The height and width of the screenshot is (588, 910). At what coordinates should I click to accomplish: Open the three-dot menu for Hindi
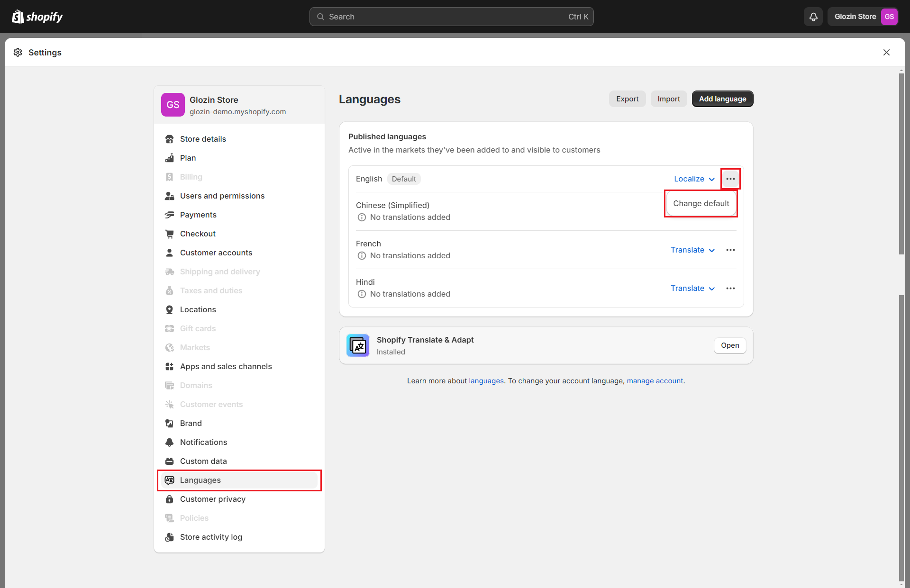click(730, 288)
